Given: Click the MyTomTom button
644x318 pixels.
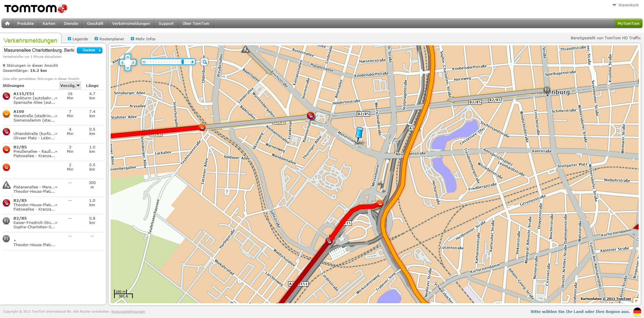Looking at the screenshot, I should click(x=629, y=24).
